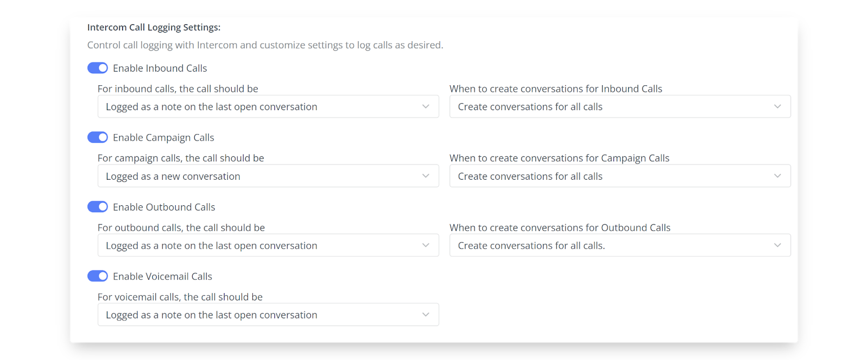
Task: Click chevron in Outbound conversation creation dropdown
Action: click(x=777, y=245)
